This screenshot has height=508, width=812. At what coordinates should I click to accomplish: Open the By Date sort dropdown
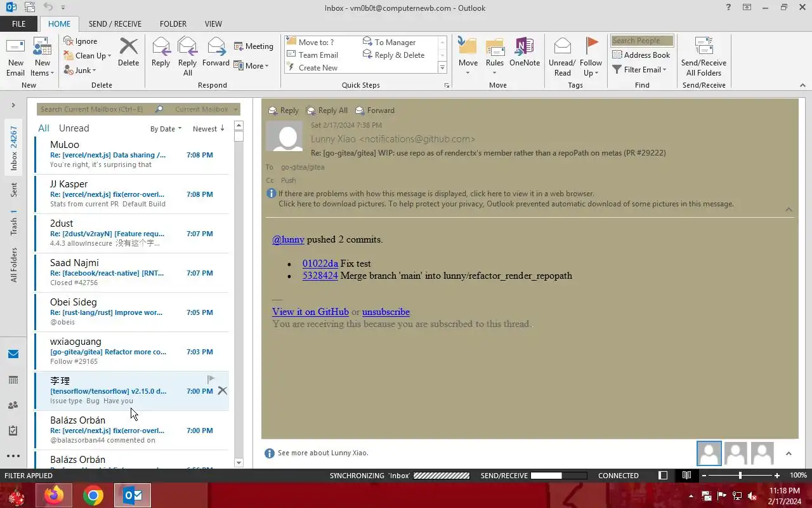pos(166,129)
